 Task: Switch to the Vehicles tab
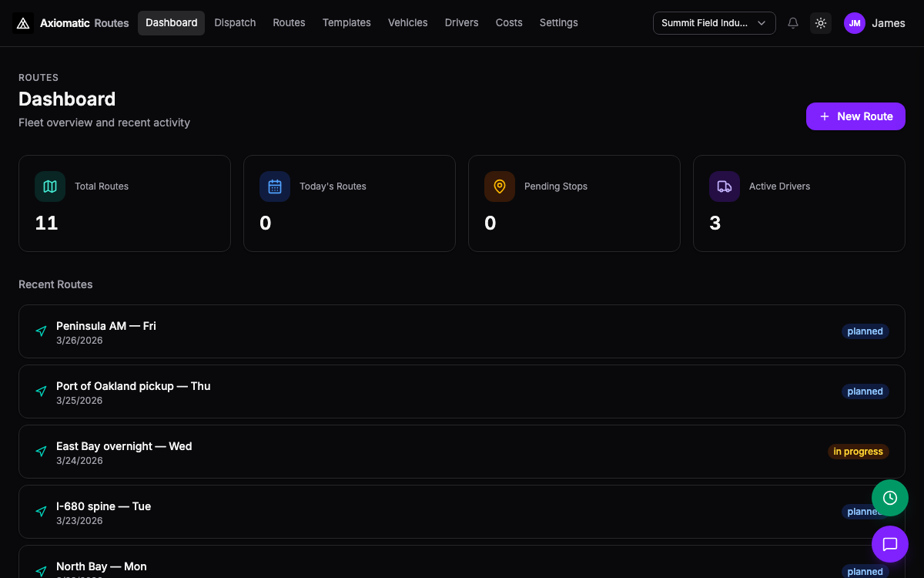point(407,23)
